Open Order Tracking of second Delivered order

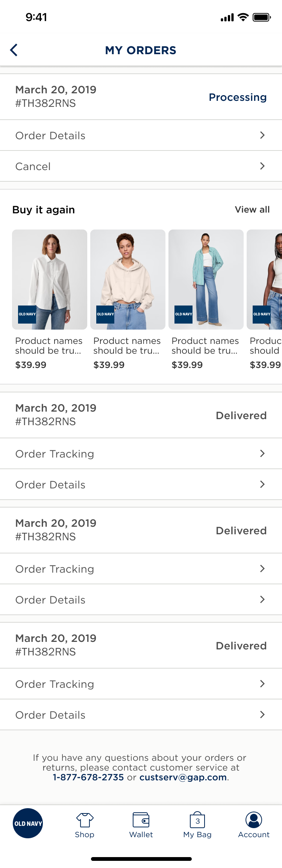(x=141, y=569)
